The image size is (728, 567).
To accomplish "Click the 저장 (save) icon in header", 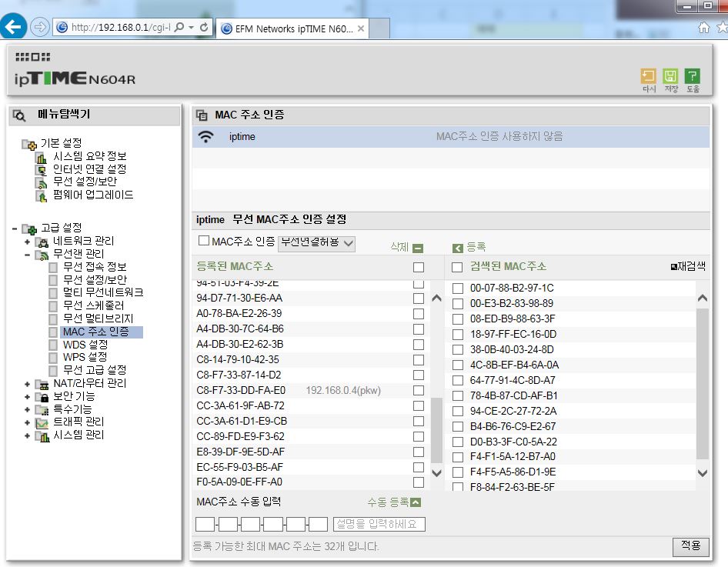I will pos(670,76).
